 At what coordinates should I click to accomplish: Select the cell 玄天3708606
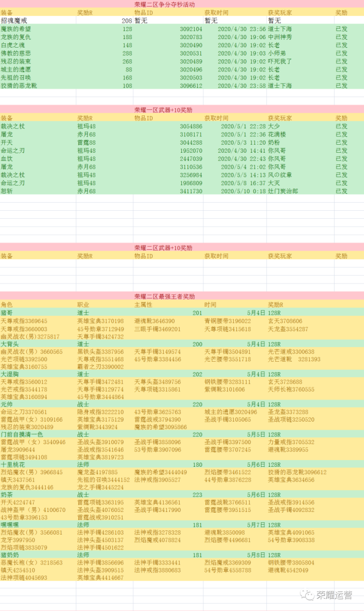coord(285,321)
